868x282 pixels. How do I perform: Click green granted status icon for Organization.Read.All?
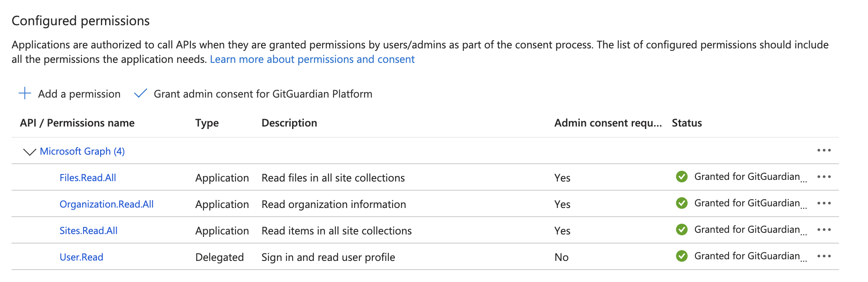(x=681, y=203)
